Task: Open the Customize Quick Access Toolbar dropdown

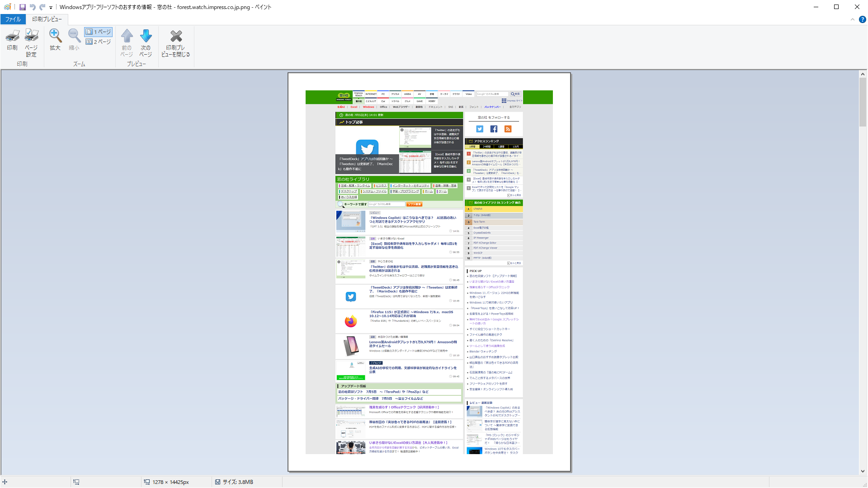Action: [x=51, y=8]
